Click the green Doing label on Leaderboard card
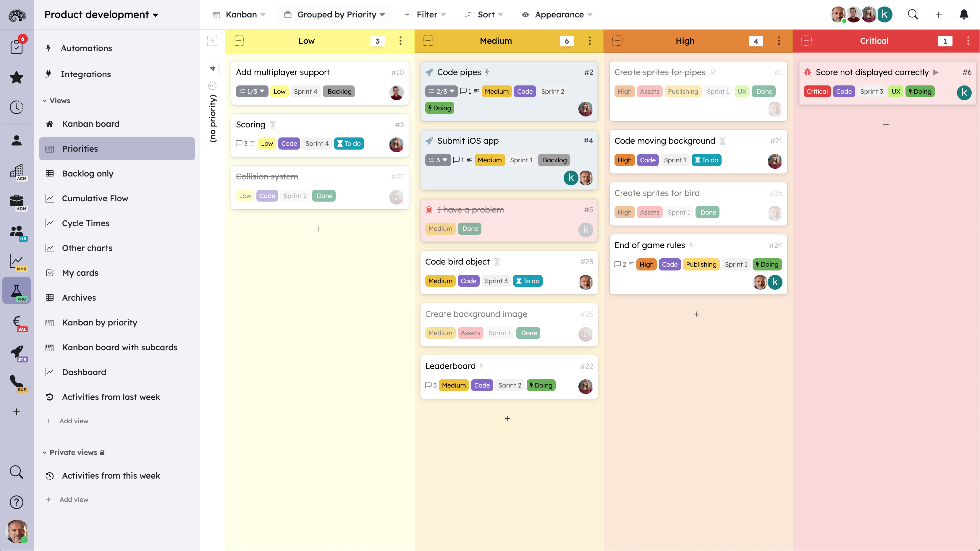The width and height of the screenshot is (980, 551). coord(541,385)
